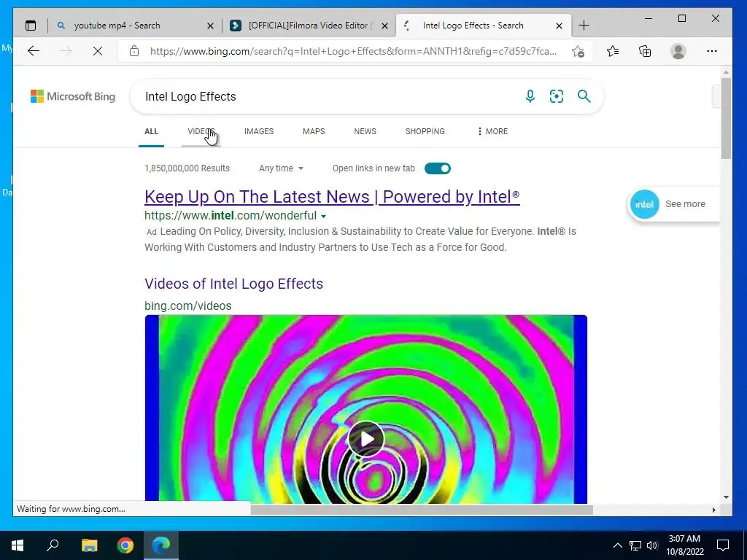The height and width of the screenshot is (560, 747).
Task: Open File Explorer from taskbar
Action: [89, 545]
